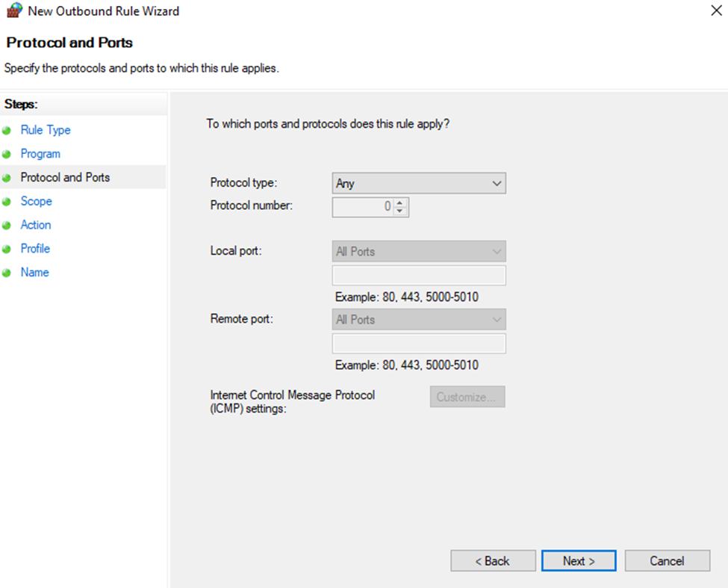This screenshot has width=728, height=588.
Task: Click the firewall wizard title bar icon
Action: pyautogui.click(x=14, y=10)
